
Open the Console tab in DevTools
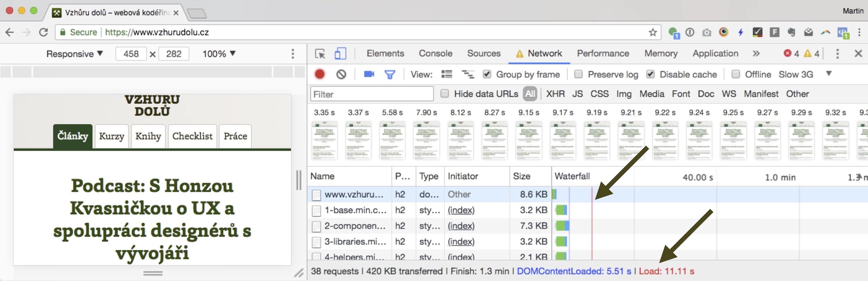click(435, 53)
